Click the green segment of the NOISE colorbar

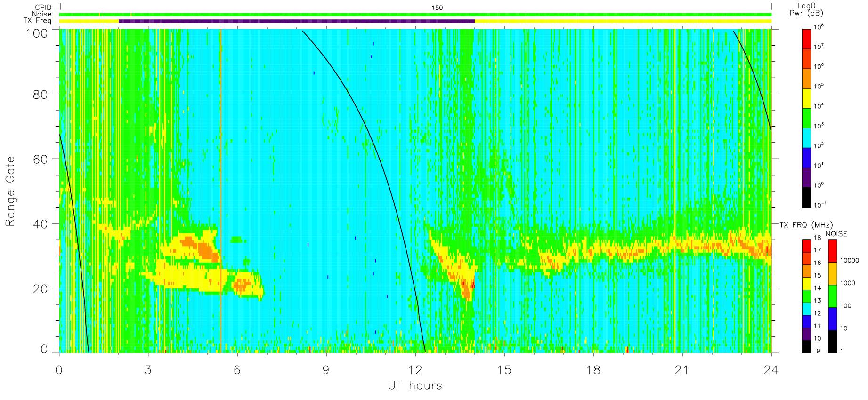(x=833, y=296)
